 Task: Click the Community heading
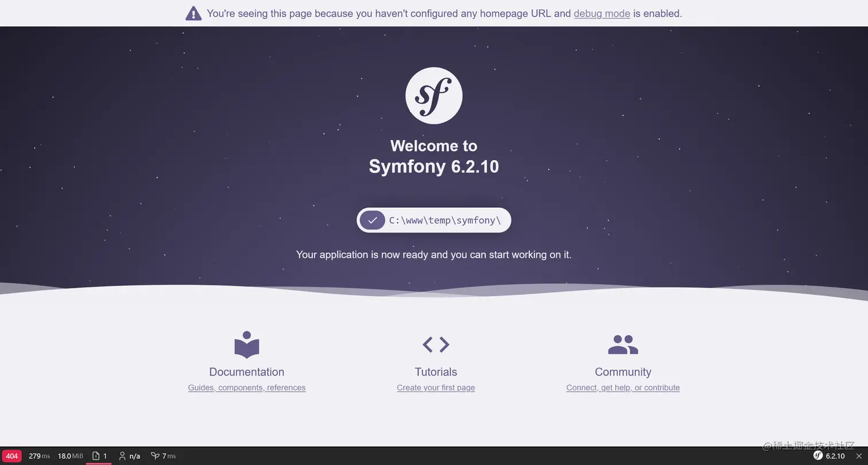point(623,372)
